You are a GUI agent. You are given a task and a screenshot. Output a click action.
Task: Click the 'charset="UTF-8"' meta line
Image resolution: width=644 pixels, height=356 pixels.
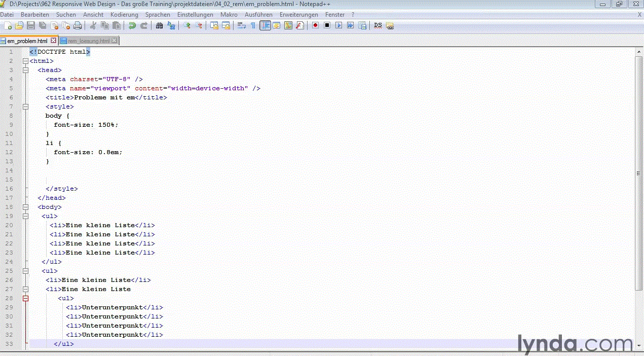tap(94, 79)
